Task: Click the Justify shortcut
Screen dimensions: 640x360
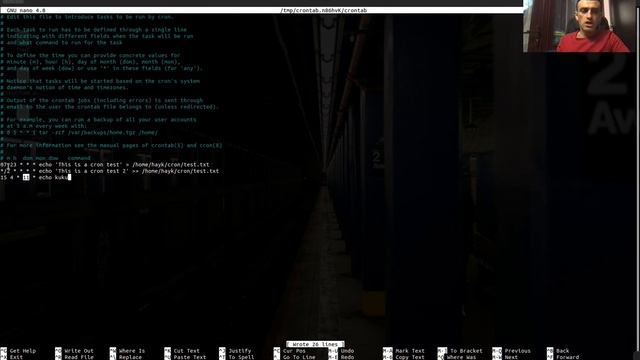Action: pos(235,351)
